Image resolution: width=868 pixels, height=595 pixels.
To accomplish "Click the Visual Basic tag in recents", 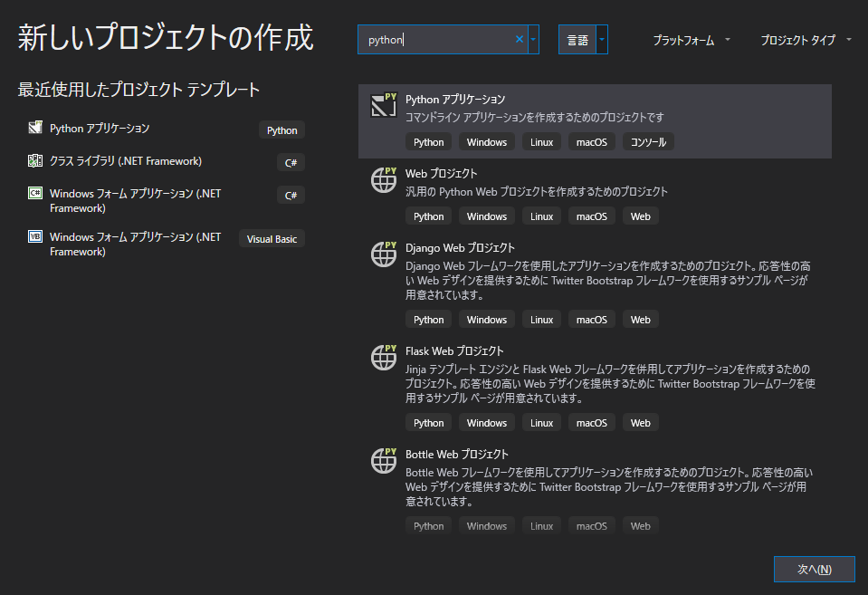I will point(272,239).
